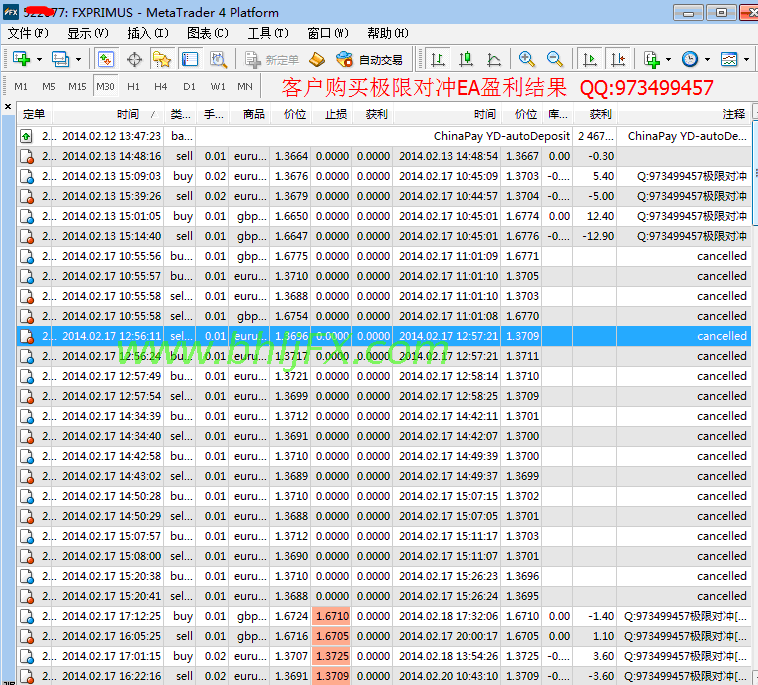
Task: Switch to bar chart mode
Action: [x=438, y=59]
